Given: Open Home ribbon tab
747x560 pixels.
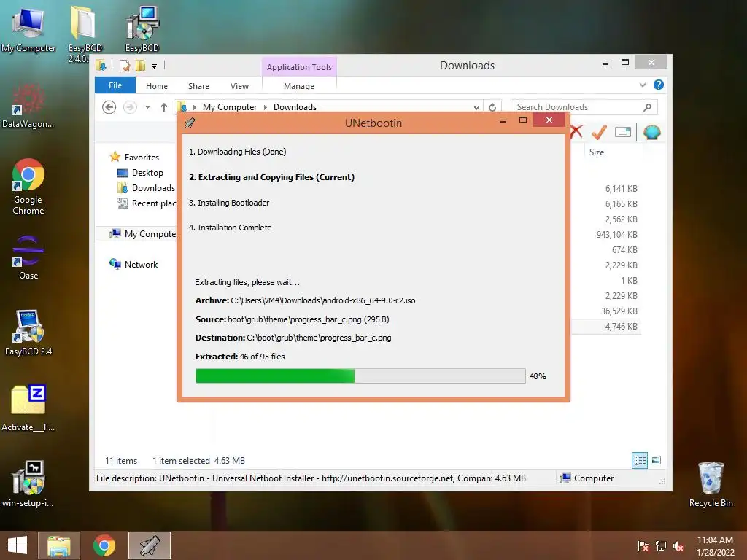Looking at the screenshot, I should pos(157,86).
